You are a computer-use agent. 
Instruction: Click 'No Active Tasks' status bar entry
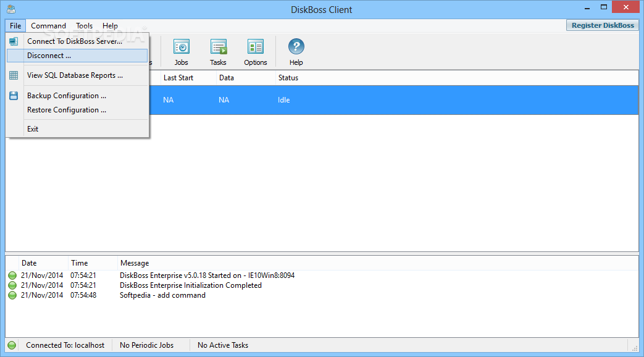click(223, 345)
